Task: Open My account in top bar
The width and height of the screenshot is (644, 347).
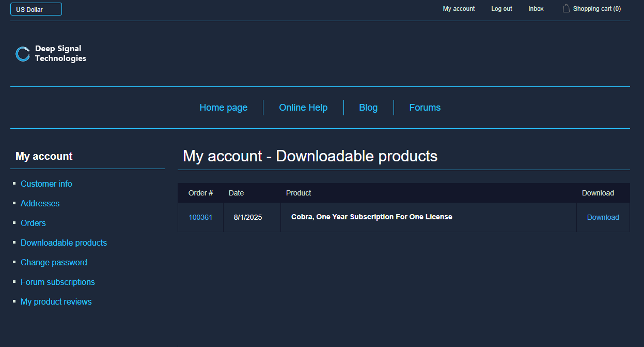Action: click(459, 9)
